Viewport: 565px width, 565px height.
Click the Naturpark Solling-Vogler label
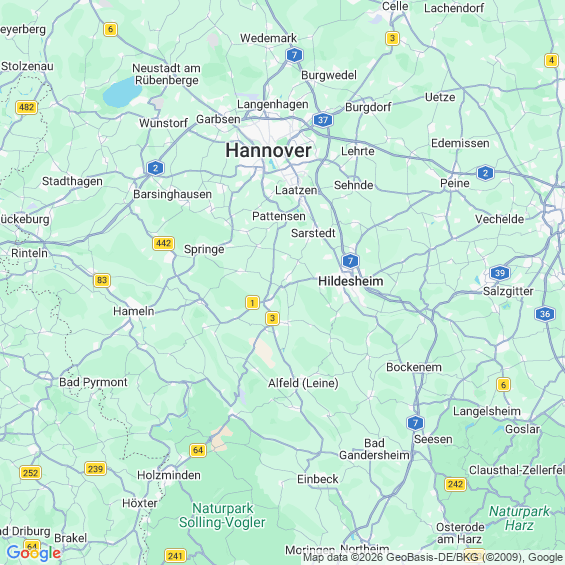pyautogui.click(x=222, y=516)
